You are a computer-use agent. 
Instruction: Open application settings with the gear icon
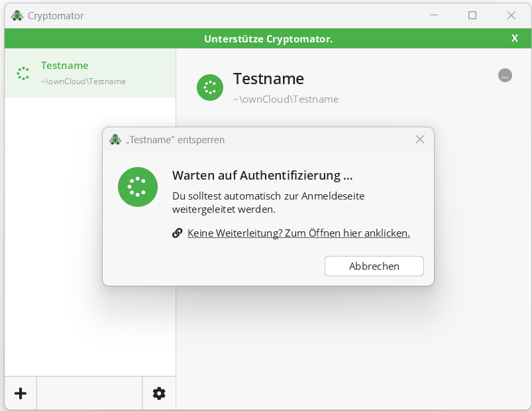(x=158, y=393)
